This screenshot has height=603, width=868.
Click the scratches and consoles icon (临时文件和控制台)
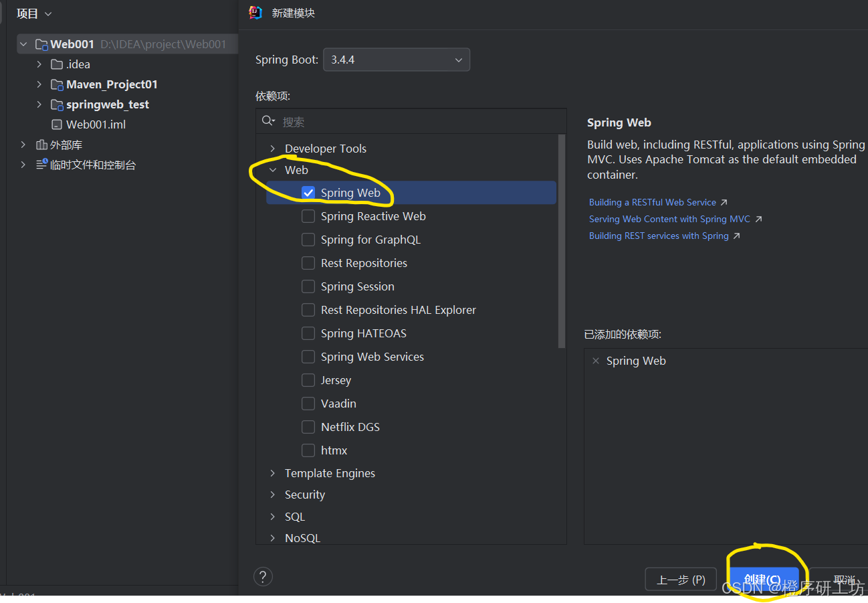41,165
